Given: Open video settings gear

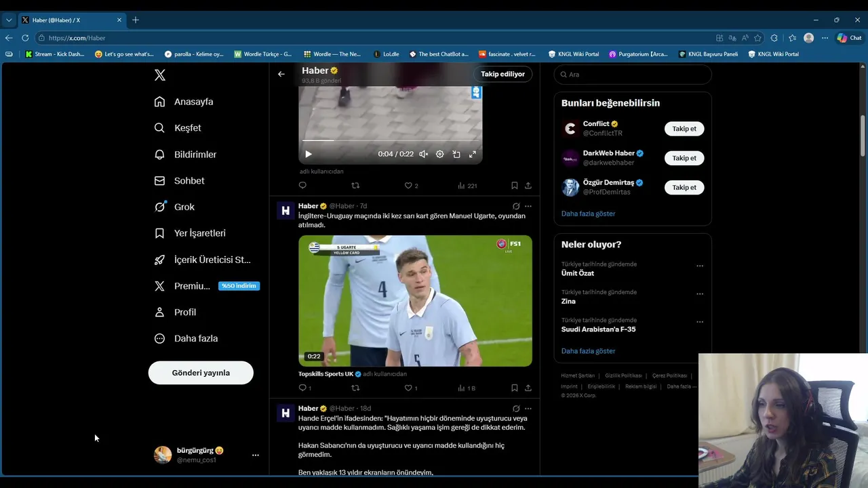Looking at the screenshot, I should pyautogui.click(x=439, y=154).
